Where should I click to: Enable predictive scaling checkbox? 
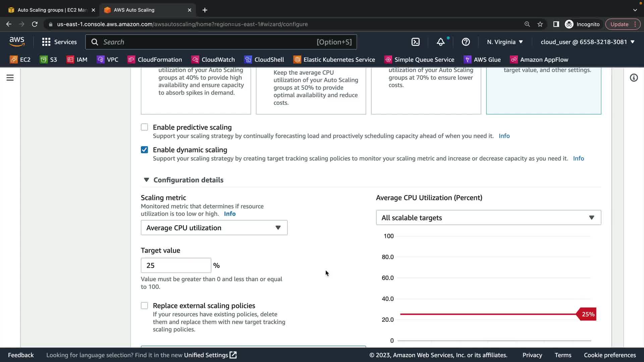click(x=144, y=127)
